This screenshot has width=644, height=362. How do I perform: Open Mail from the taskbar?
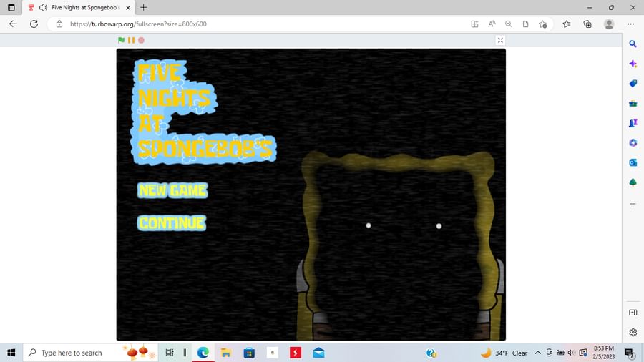click(x=318, y=353)
